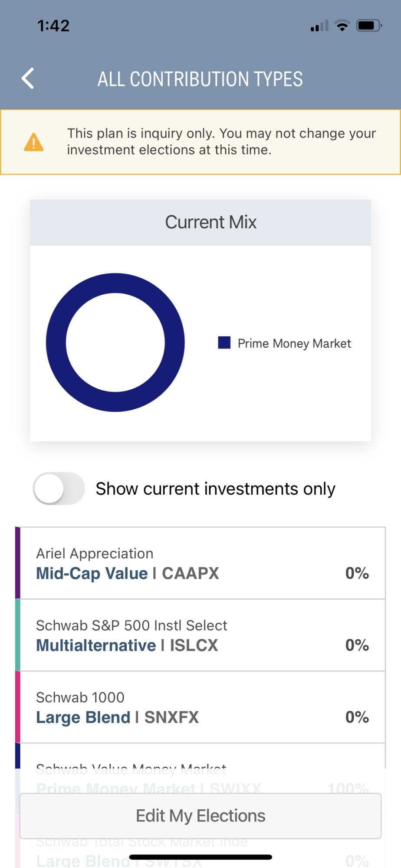
Task: Tap the Wi-Fi status icon
Action: point(342,26)
